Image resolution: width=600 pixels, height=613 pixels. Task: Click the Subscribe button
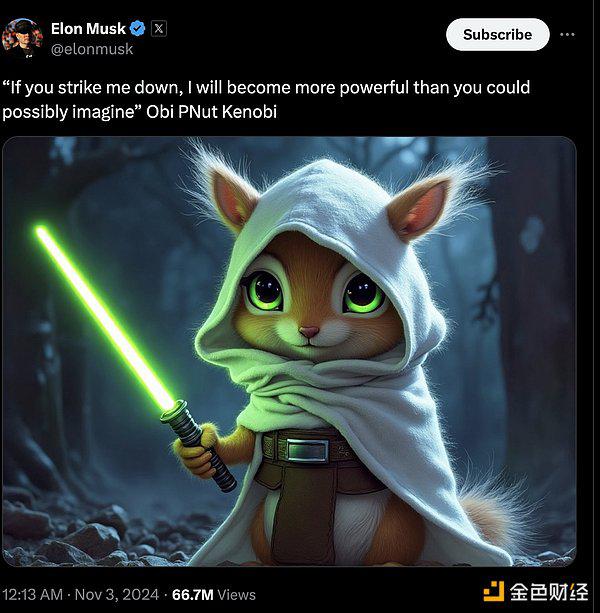[x=498, y=34]
